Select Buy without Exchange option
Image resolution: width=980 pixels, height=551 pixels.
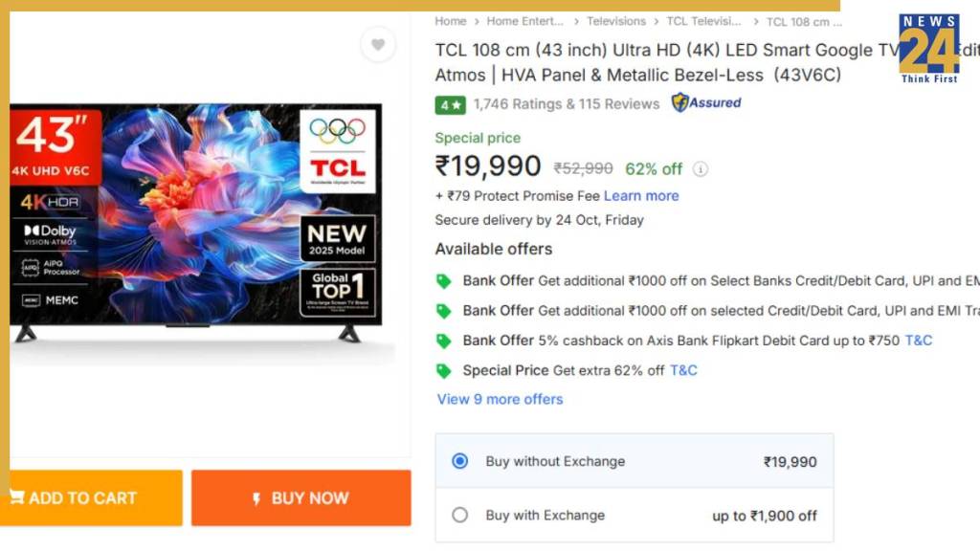[460, 461]
